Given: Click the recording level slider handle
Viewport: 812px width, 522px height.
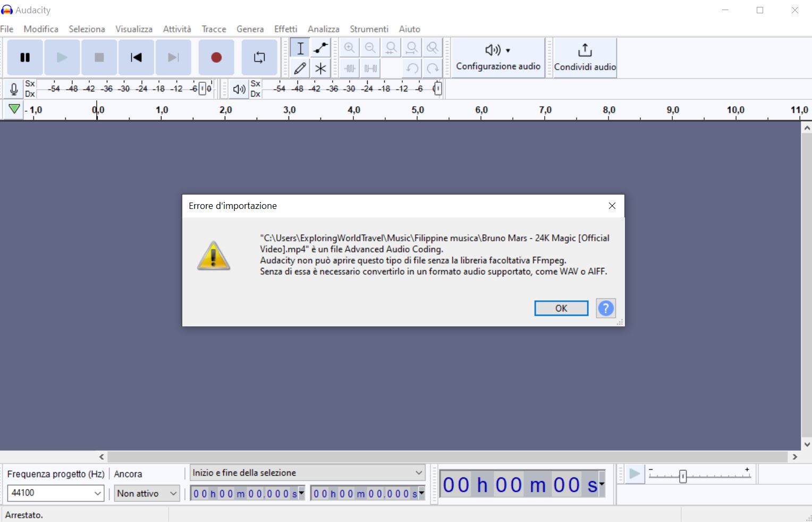Looking at the screenshot, I should pyautogui.click(x=202, y=89).
